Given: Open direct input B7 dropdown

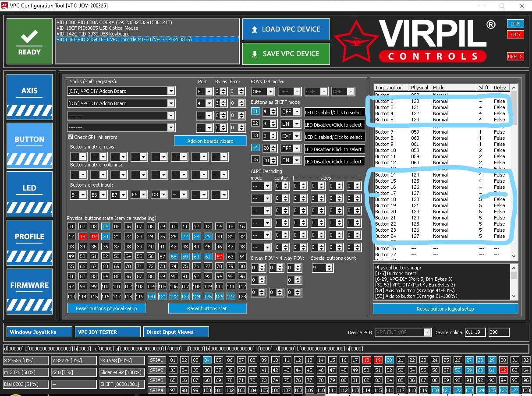Looking at the screenshot, I should pyautogui.click(x=123, y=194).
